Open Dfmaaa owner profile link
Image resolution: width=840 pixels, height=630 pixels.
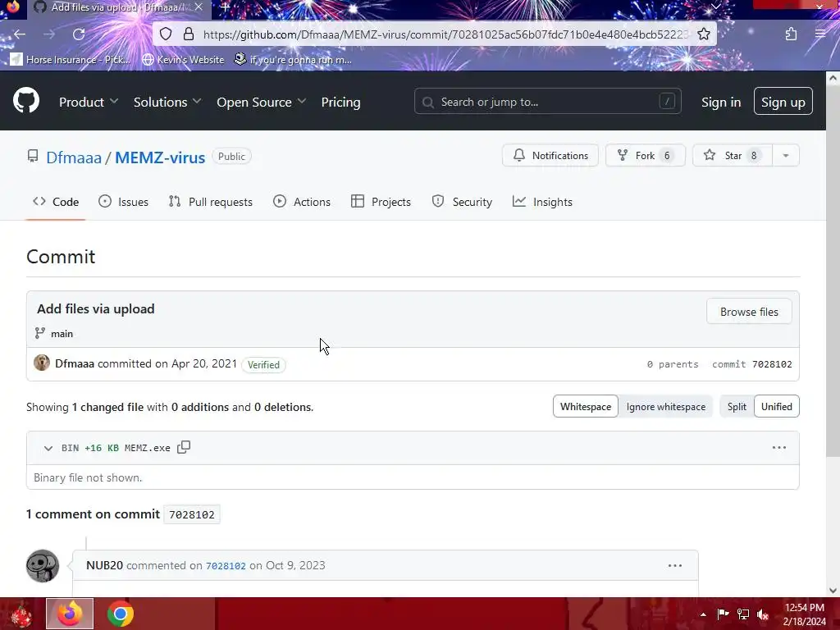click(74, 157)
